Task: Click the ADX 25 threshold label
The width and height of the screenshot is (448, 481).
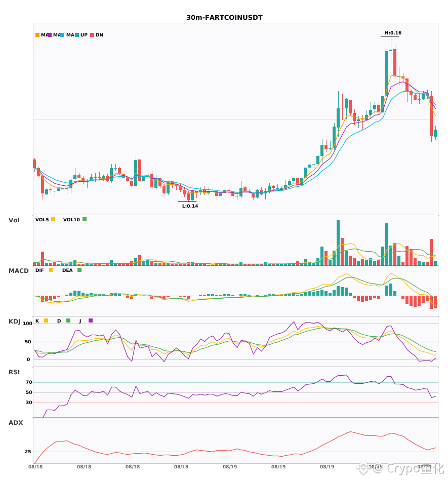Action: click(28, 452)
